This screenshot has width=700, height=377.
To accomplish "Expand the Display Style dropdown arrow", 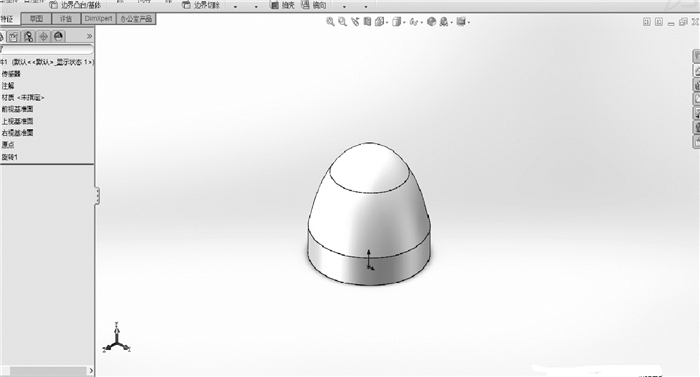I will coord(404,22).
